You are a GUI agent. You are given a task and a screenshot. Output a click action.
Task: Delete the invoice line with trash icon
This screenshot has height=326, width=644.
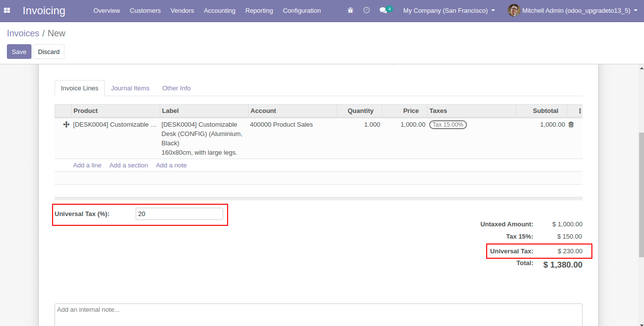[571, 125]
